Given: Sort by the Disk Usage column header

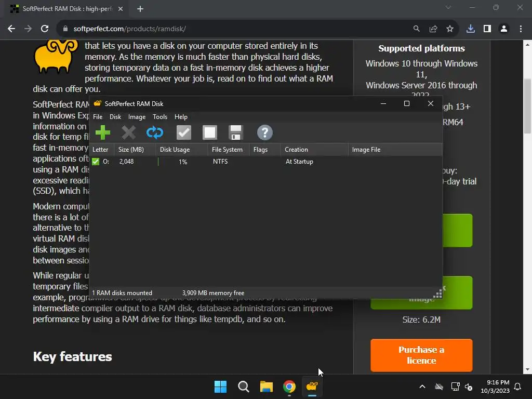Looking at the screenshot, I should (x=182, y=150).
